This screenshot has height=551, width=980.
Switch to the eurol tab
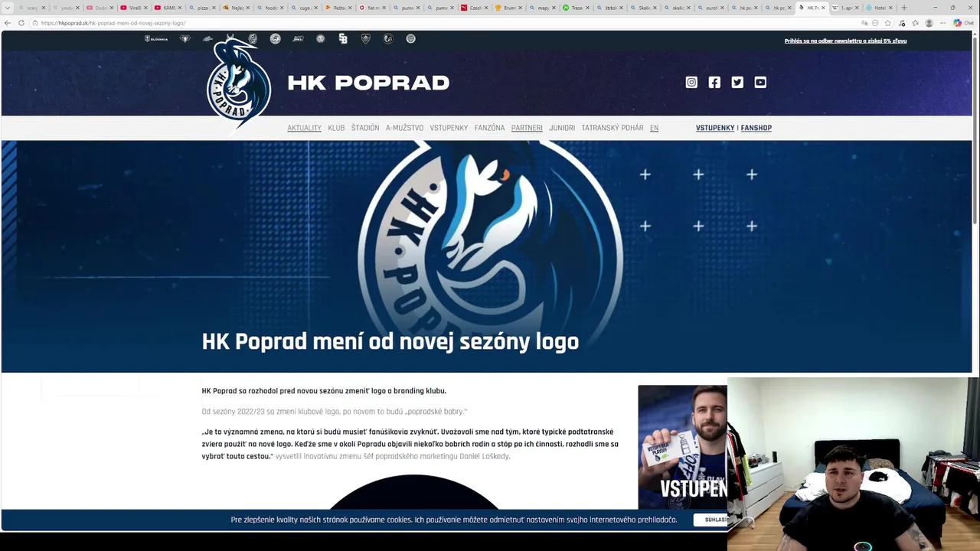click(712, 8)
